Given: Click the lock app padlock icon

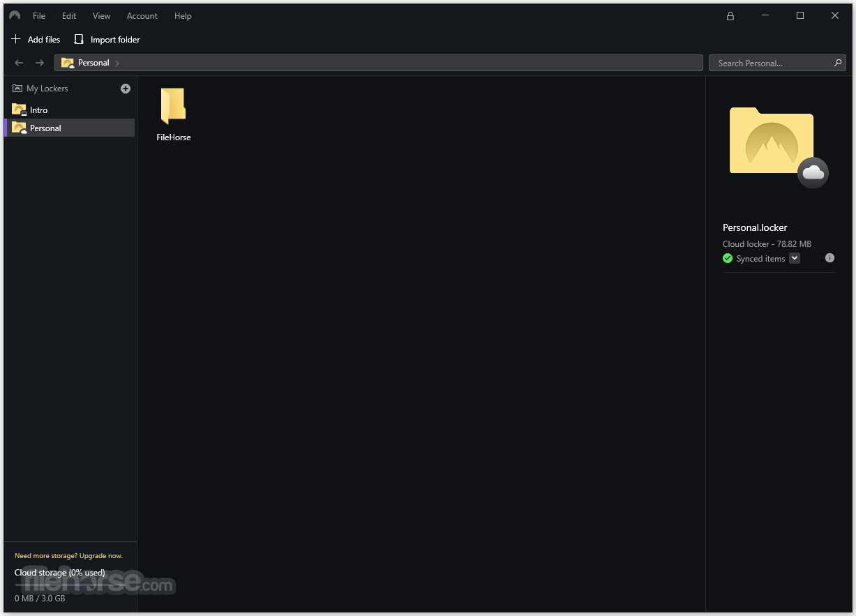Looking at the screenshot, I should click(x=730, y=16).
